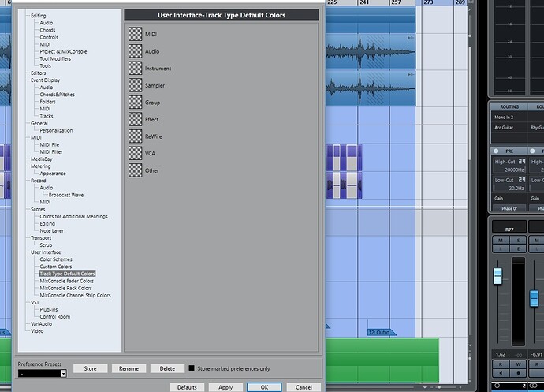Select Color Schemes in preferences tree
544x392 pixels.
pos(56,259)
